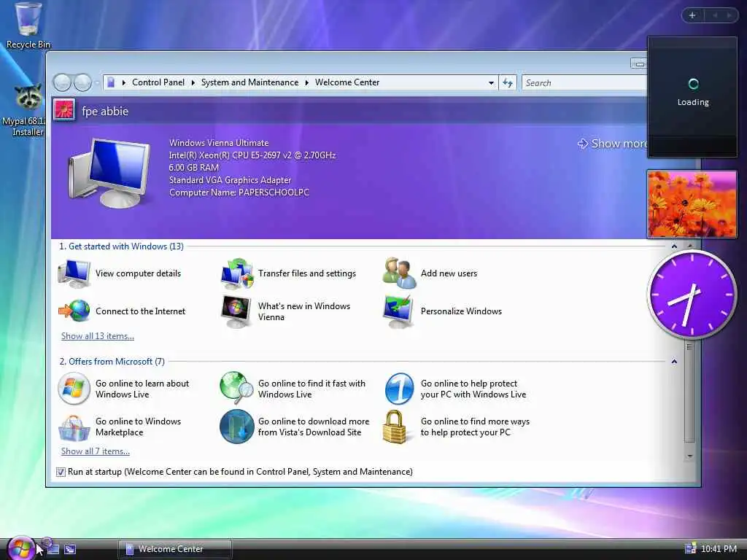This screenshot has height=560, width=747.
Task: Click the orange flowers slideshow gadget
Action: 692,204
